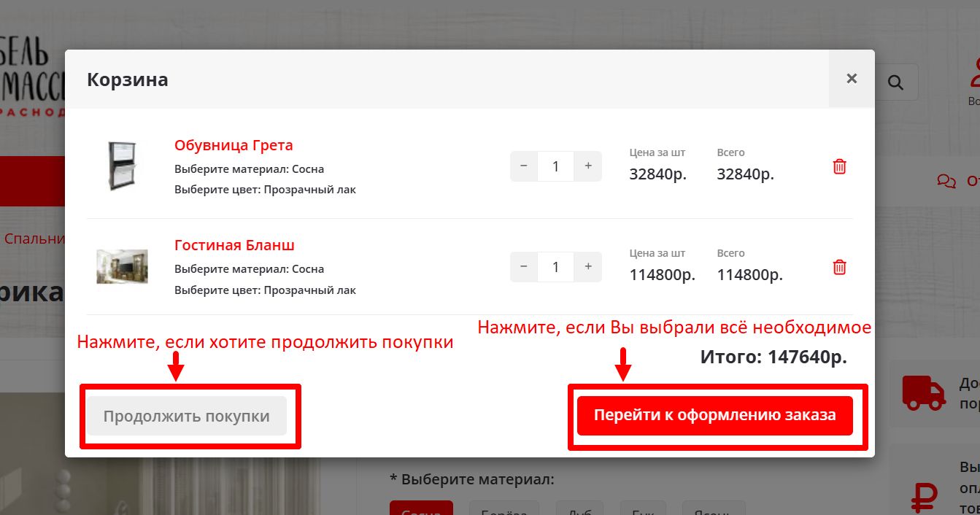Close the Корзина cart dialog
980x515 pixels.
[x=852, y=79]
